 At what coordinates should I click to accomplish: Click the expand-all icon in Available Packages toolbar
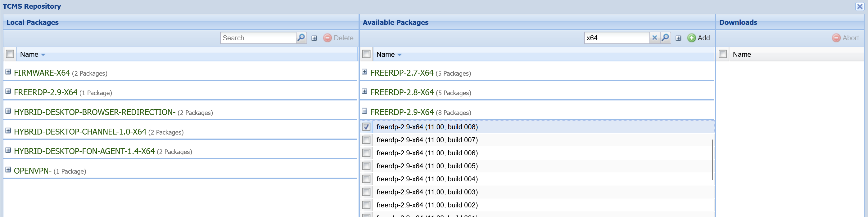coord(678,38)
